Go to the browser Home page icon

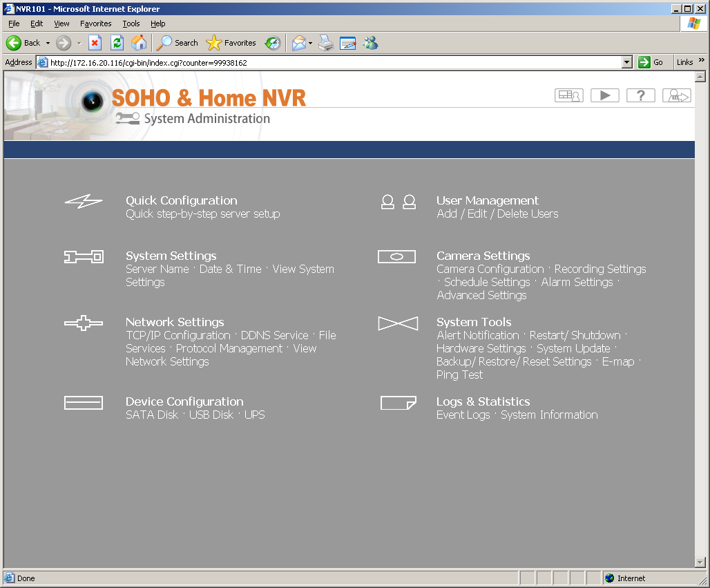click(139, 43)
